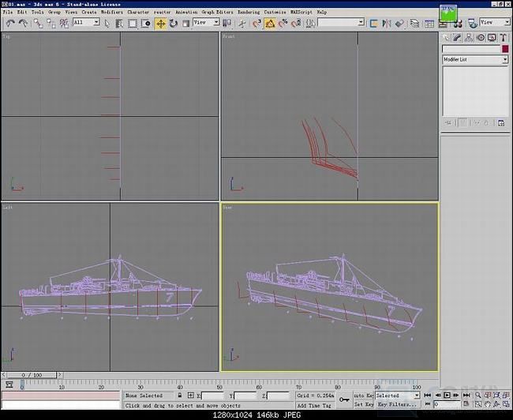
Task: Click the Add Time Tag field
Action: [x=314, y=405]
